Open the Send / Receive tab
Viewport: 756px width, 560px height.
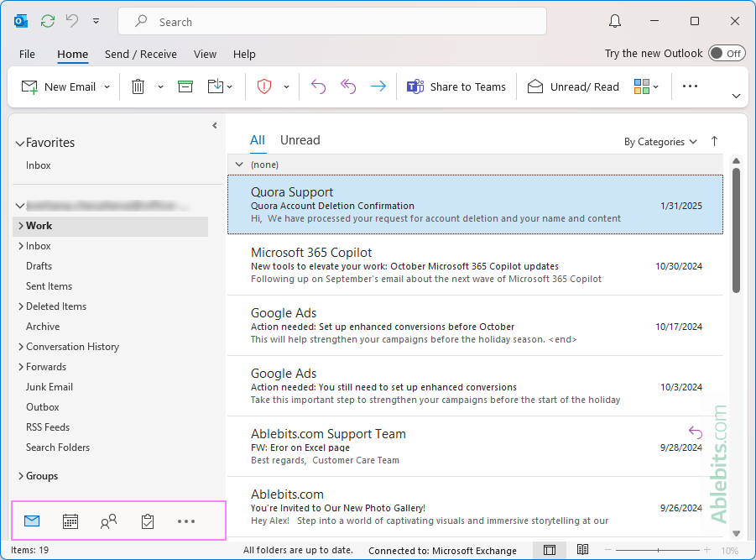141,54
